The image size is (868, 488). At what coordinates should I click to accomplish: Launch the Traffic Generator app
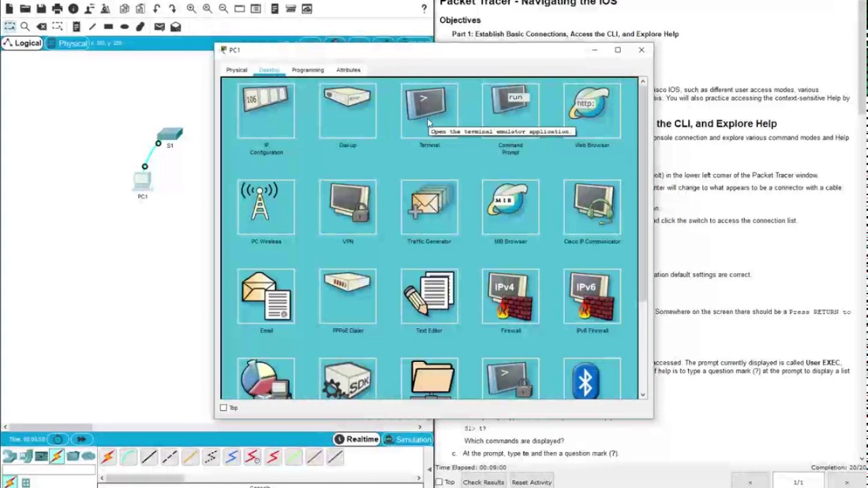tap(429, 207)
